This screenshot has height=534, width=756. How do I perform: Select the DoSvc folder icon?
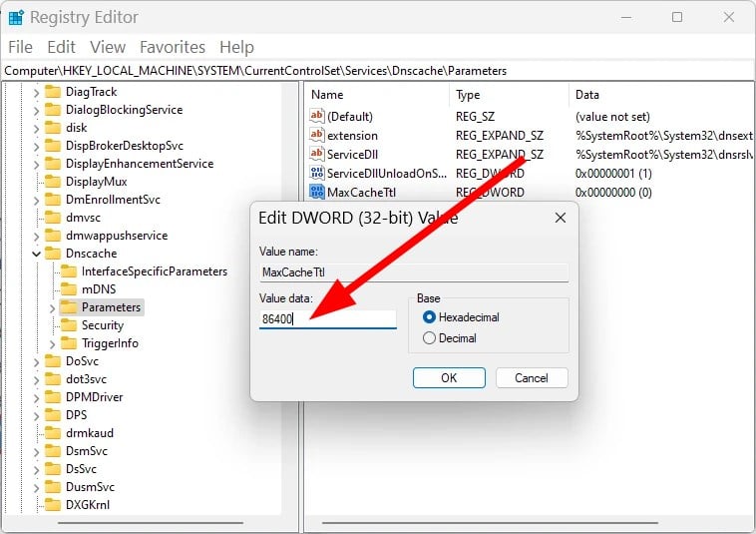[x=53, y=360]
